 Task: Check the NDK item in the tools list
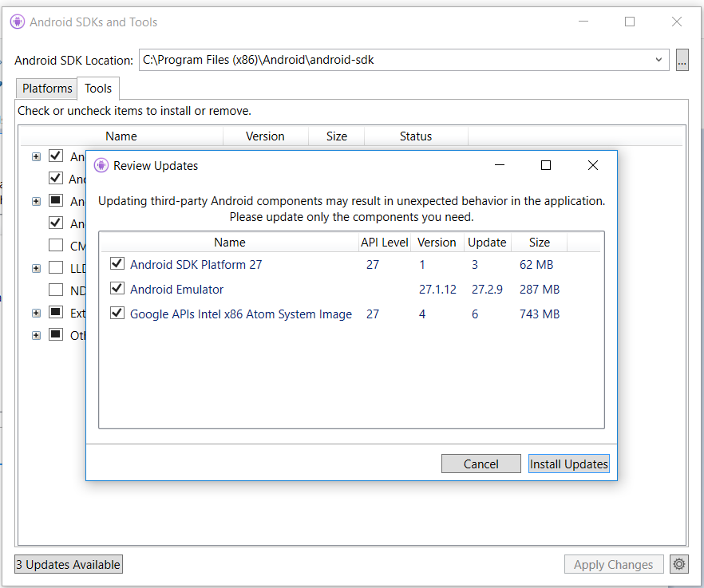click(55, 290)
